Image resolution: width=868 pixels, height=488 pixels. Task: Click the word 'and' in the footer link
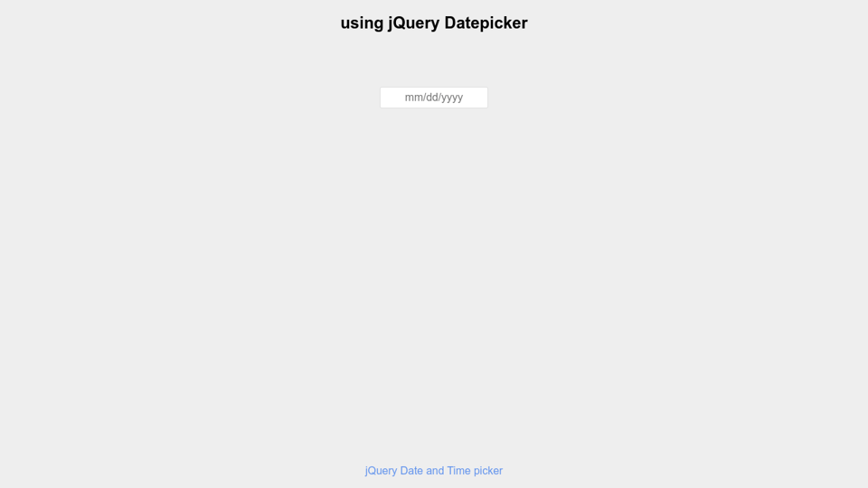[x=435, y=471]
